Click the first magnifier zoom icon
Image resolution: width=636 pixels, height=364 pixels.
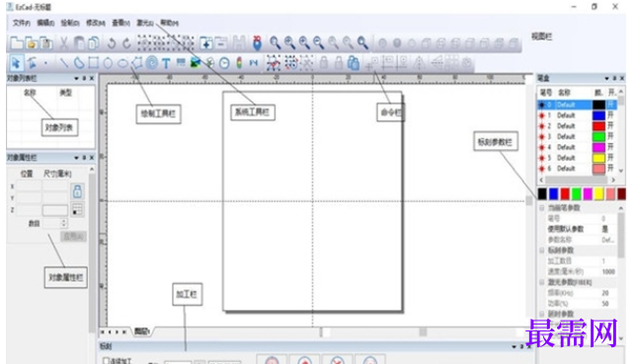click(x=275, y=42)
